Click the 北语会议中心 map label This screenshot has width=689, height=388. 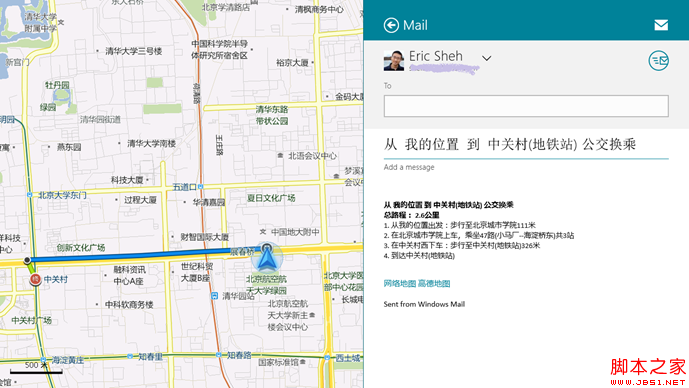pyautogui.click(x=312, y=156)
